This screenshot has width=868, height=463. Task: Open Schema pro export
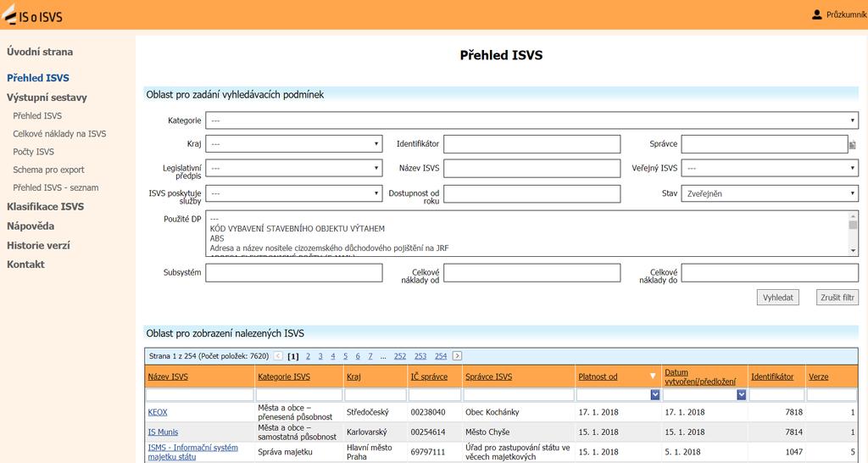point(48,170)
